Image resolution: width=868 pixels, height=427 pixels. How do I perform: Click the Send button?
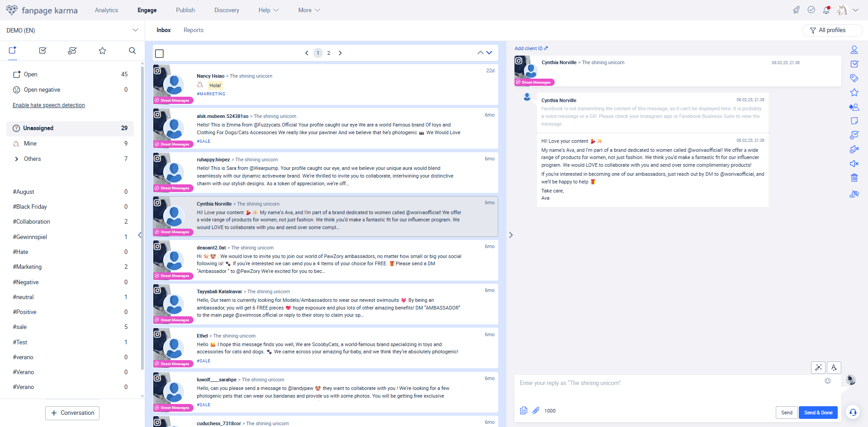point(787,413)
